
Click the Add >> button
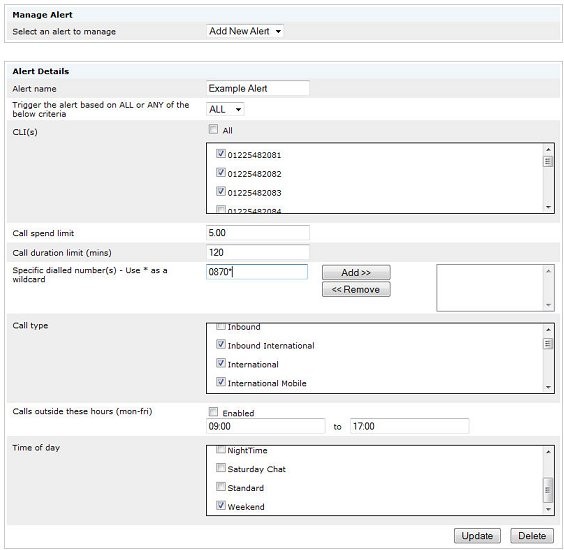pyautogui.click(x=356, y=272)
